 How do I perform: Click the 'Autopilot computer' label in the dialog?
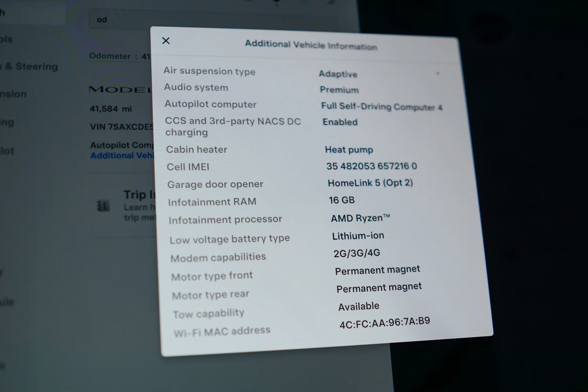(x=211, y=104)
